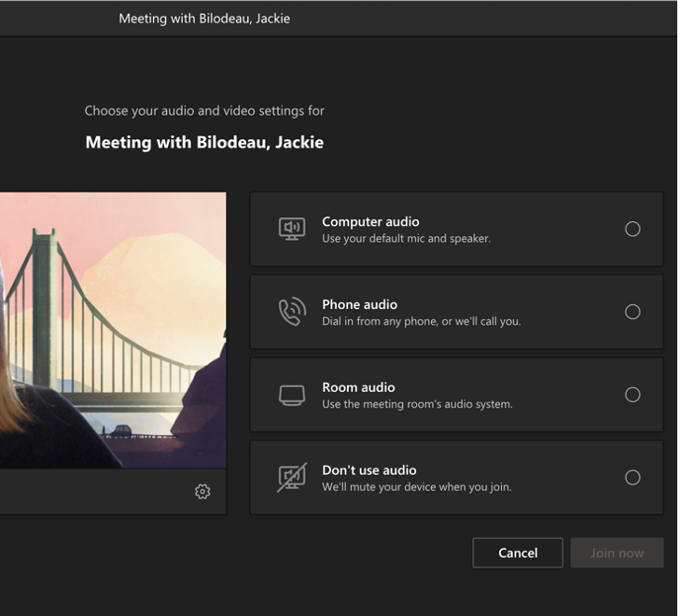
Task: Click the 'Don't use audio' option title
Action: (369, 470)
